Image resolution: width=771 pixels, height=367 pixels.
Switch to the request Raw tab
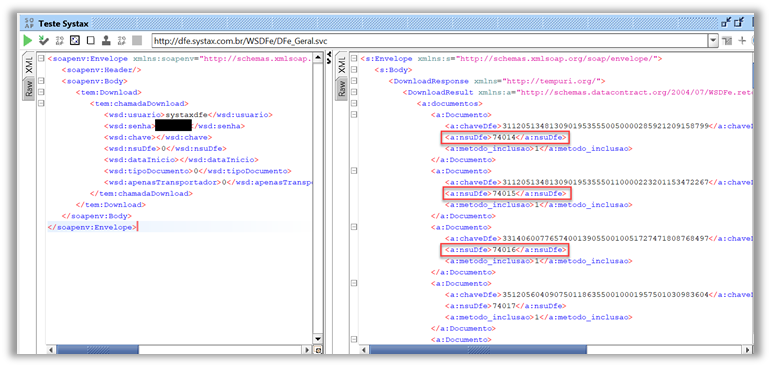click(x=30, y=89)
